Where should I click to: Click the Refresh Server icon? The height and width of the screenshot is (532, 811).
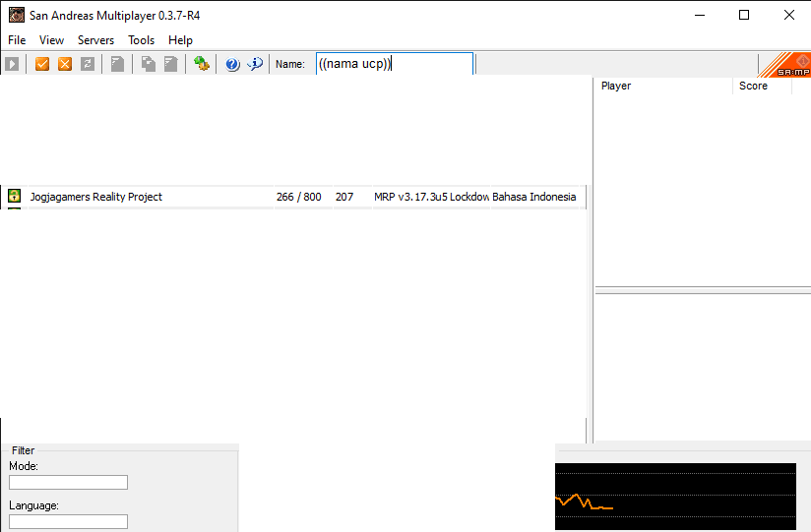pos(88,64)
